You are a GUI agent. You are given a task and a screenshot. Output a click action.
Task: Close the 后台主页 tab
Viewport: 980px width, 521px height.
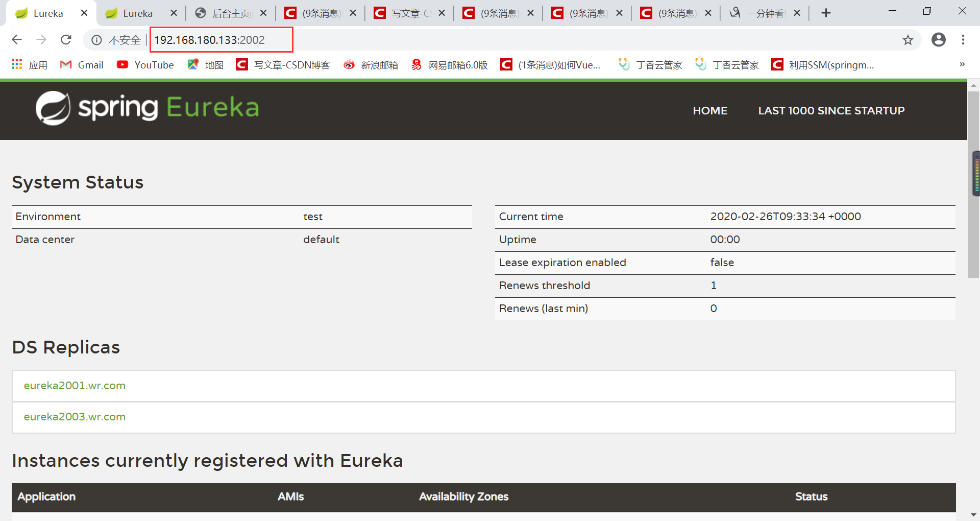(263, 13)
